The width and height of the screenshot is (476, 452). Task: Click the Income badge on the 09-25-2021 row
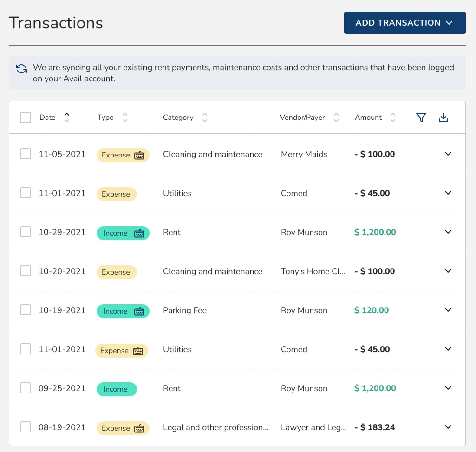117,389
